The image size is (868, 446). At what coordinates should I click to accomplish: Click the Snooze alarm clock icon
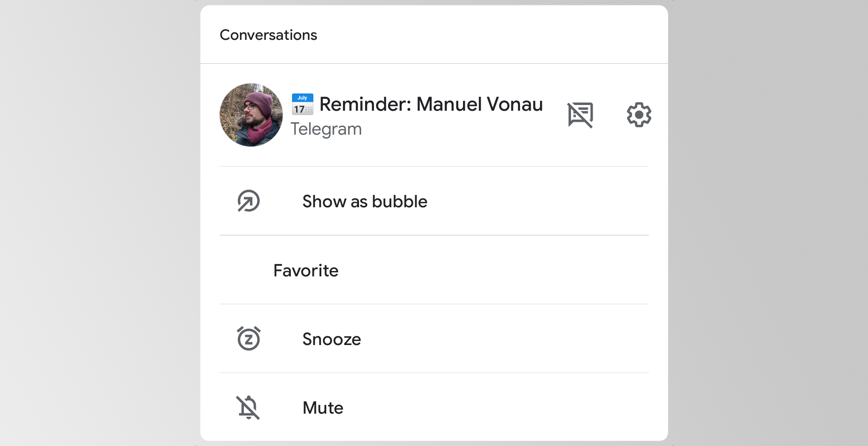[249, 339]
